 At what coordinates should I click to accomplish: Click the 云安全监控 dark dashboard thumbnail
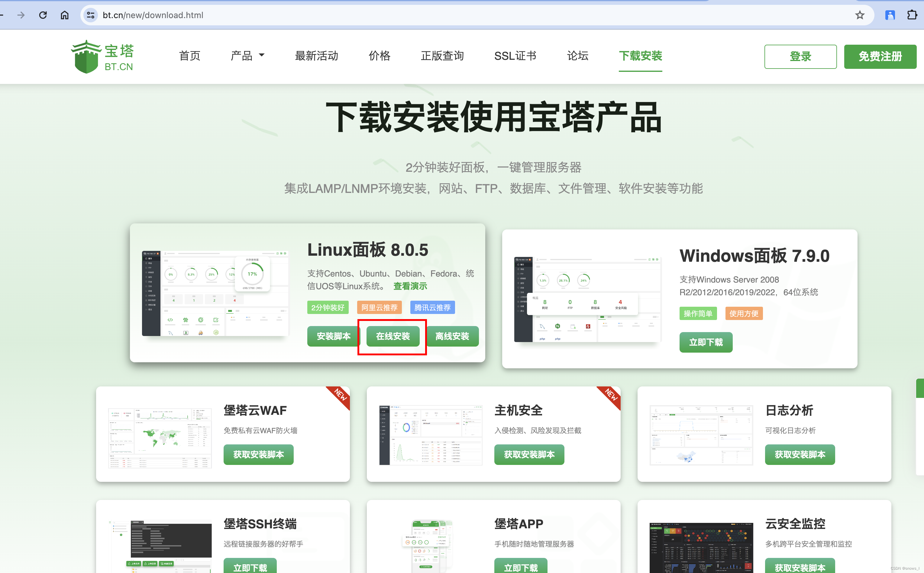pyautogui.click(x=701, y=548)
